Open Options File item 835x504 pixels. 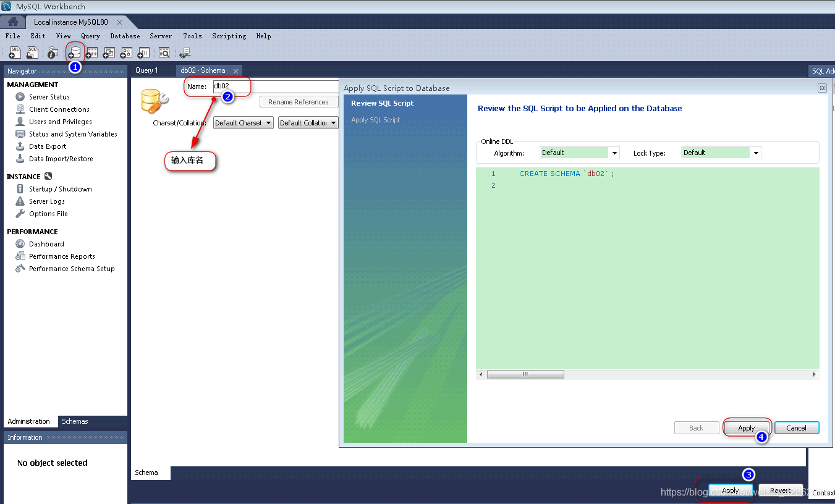(x=48, y=214)
